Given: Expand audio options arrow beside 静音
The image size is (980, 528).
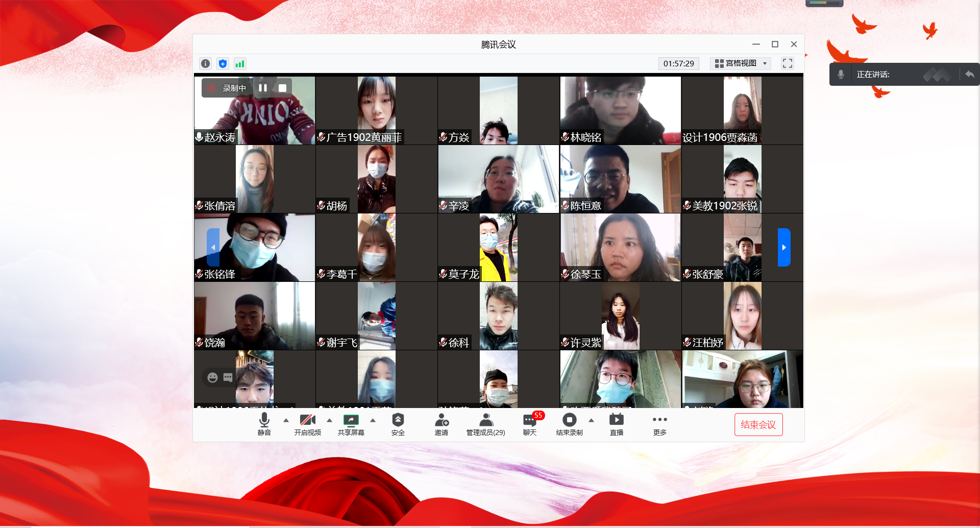Looking at the screenshot, I should 286,420.
